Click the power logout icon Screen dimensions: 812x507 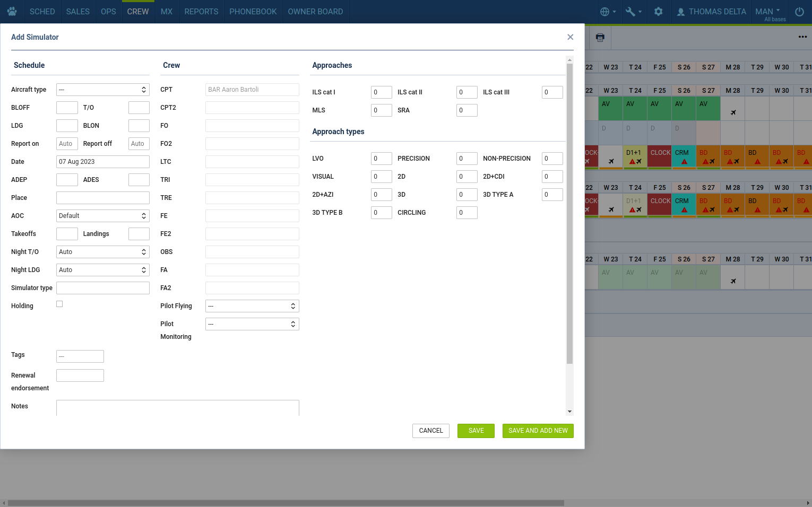tap(799, 11)
